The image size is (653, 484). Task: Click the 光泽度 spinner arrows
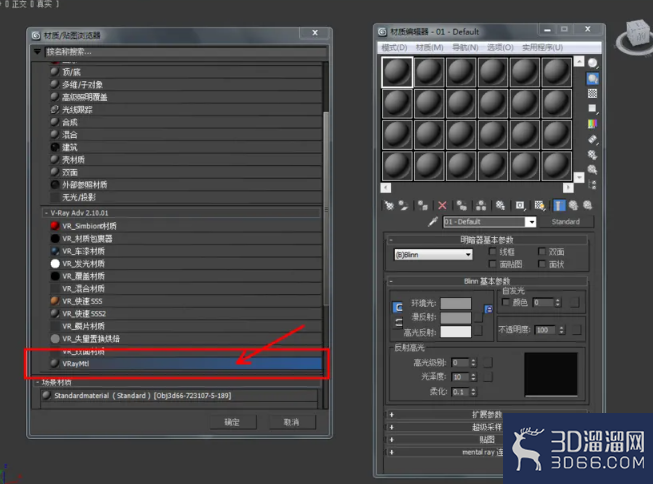click(x=473, y=377)
